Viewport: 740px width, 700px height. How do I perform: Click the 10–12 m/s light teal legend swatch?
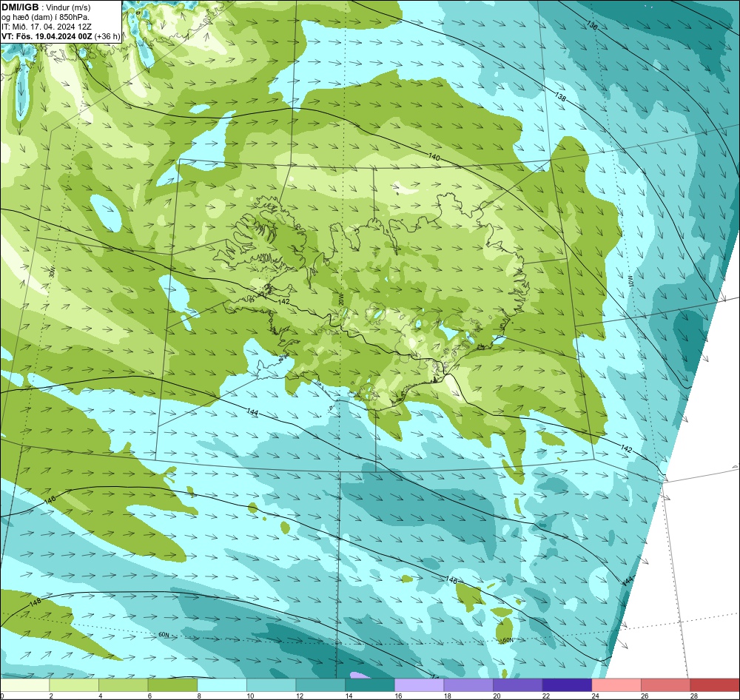point(271,685)
